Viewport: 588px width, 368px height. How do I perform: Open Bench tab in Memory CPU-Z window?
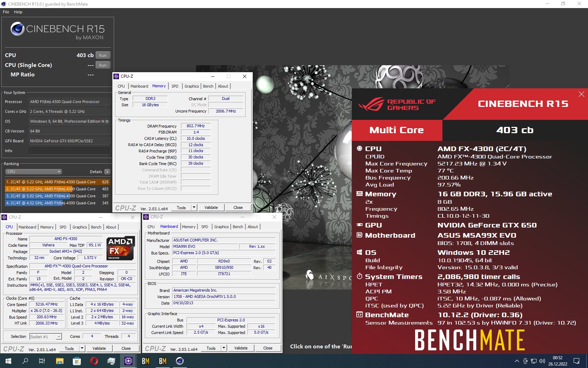coord(208,86)
